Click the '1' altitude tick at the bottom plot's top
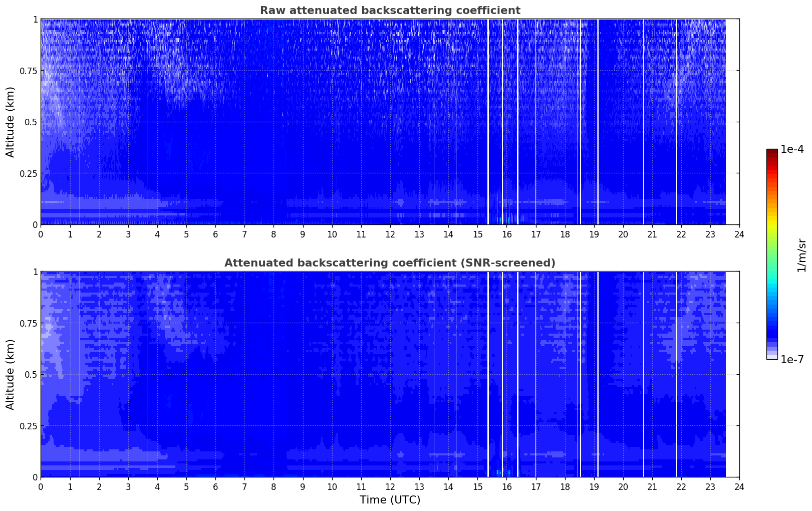 [x=35, y=272]
